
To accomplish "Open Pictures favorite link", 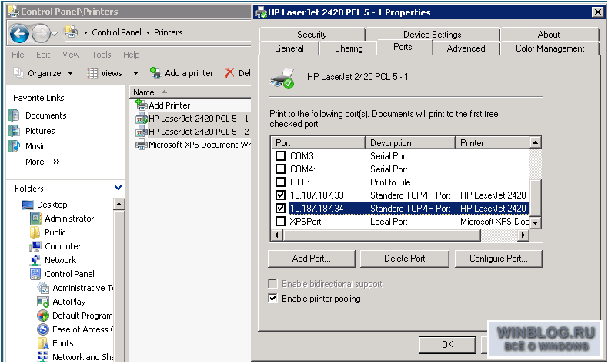I will click(40, 131).
